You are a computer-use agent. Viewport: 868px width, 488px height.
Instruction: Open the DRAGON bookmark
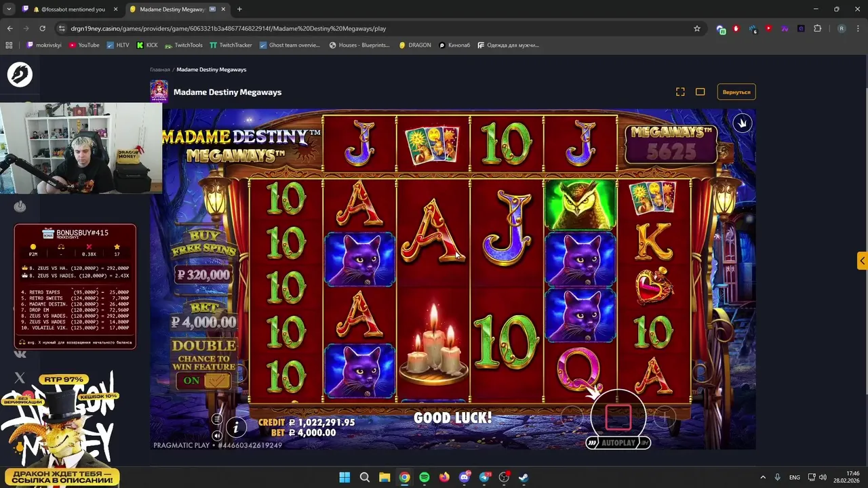point(415,45)
